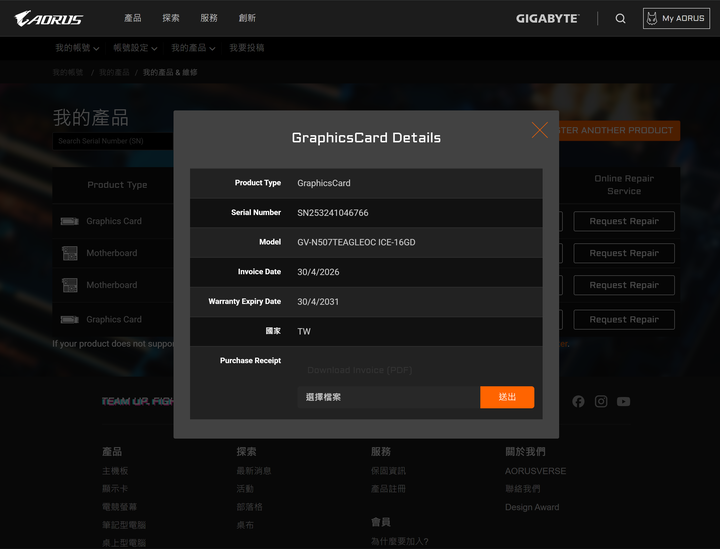The image size is (720, 549).
Task: Open footer link 桌布
Action: pyautogui.click(x=245, y=525)
